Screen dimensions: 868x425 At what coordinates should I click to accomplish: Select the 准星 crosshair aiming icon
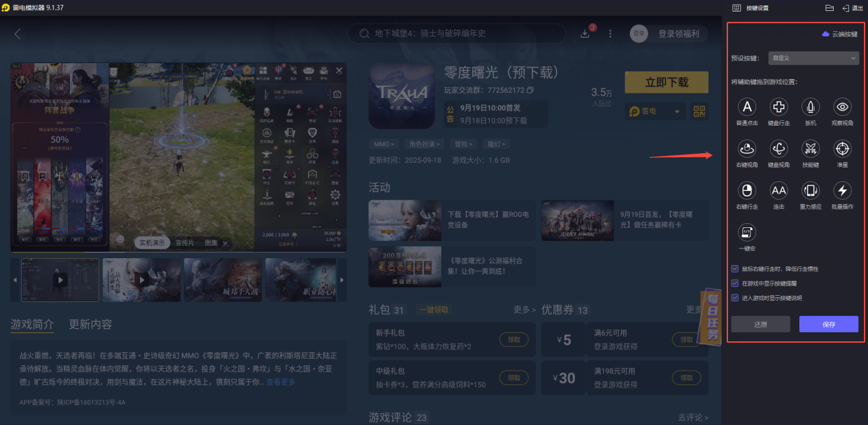[842, 149]
